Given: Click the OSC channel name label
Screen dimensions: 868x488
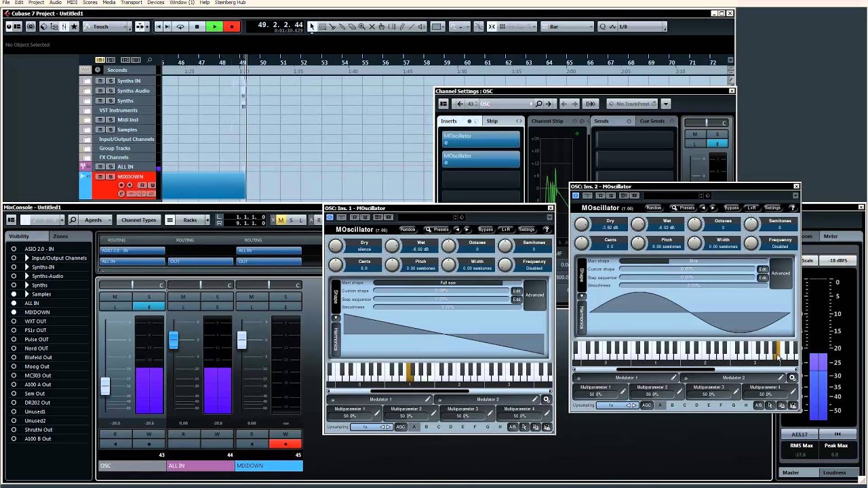Looking at the screenshot, I should [132, 466].
